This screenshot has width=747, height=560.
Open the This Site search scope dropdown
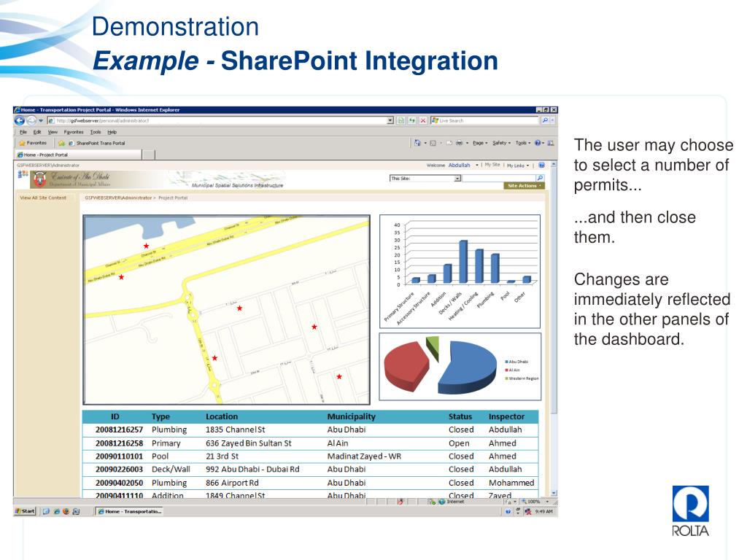(457, 178)
